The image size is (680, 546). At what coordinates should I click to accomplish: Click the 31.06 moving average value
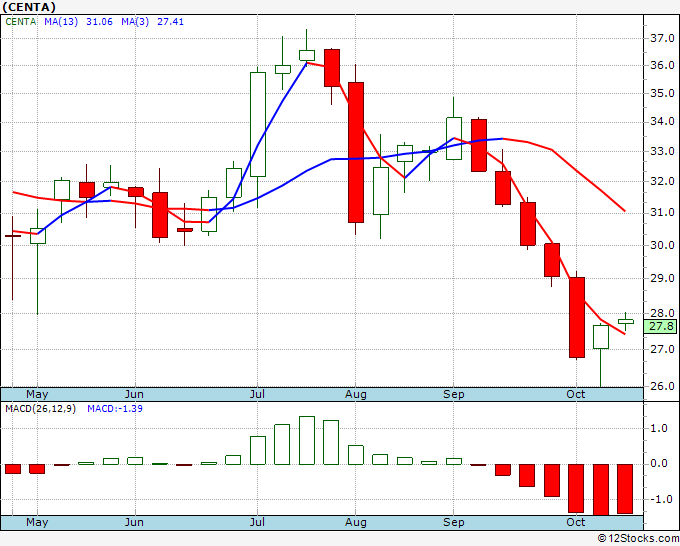(x=99, y=21)
